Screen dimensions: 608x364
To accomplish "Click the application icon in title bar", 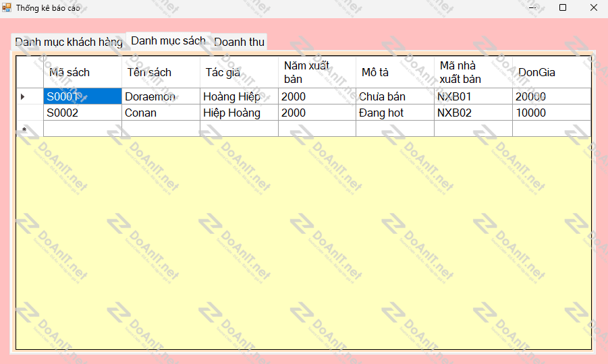I will [7, 8].
